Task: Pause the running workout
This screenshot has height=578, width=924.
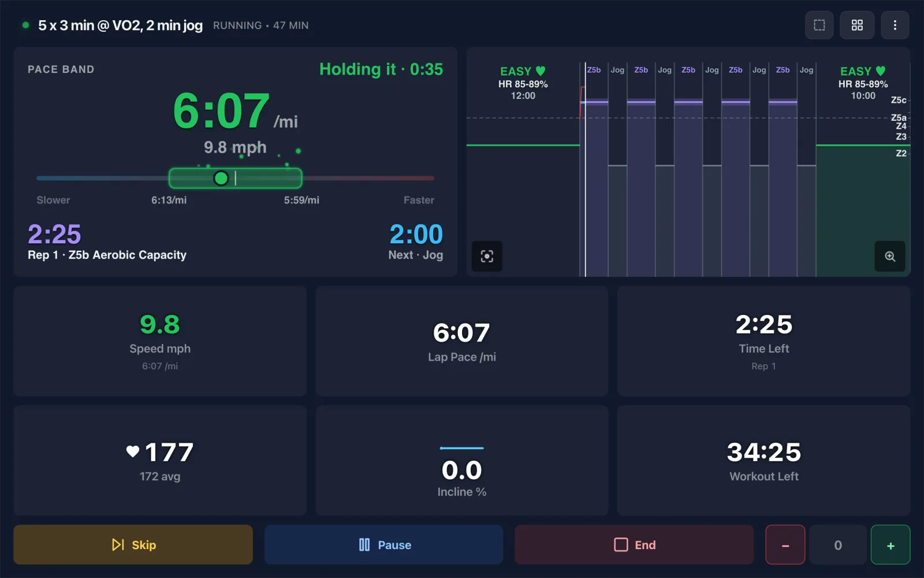Action: click(384, 544)
